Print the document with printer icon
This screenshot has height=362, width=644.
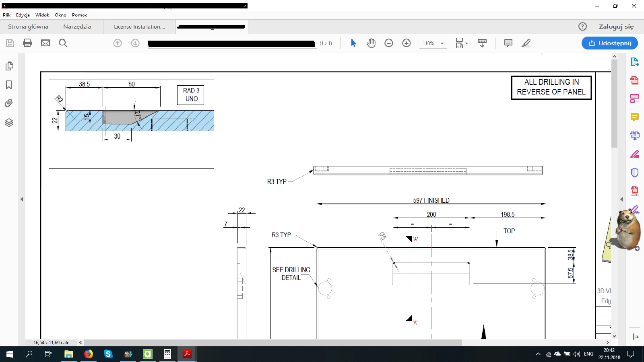[27, 43]
